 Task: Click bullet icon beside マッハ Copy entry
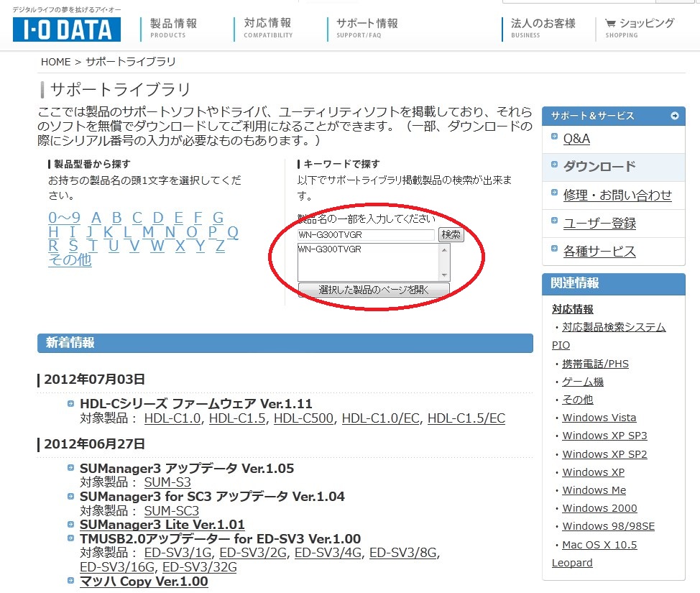tap(70, 581)
